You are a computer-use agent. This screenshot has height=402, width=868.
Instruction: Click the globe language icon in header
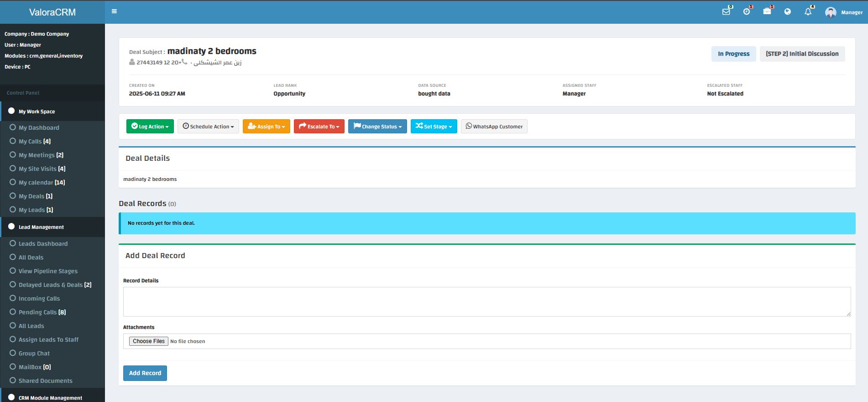pos(788,12)
